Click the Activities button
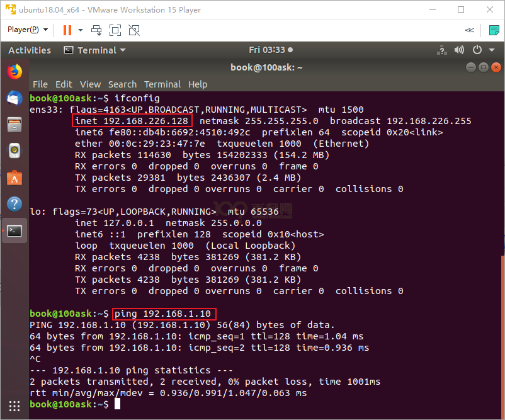Viewport: 505px width, 420px height. pos(30,50)
